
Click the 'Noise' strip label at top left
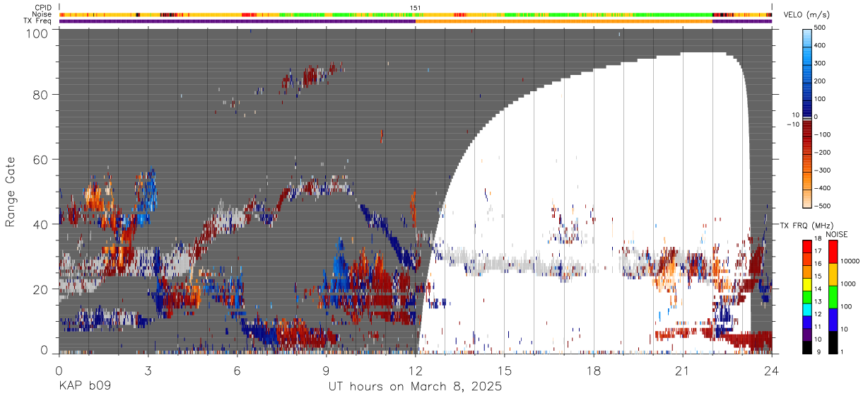coord(42,14)
